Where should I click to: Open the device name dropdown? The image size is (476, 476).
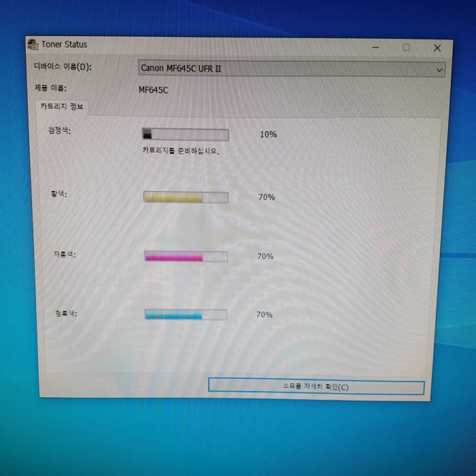292,69
